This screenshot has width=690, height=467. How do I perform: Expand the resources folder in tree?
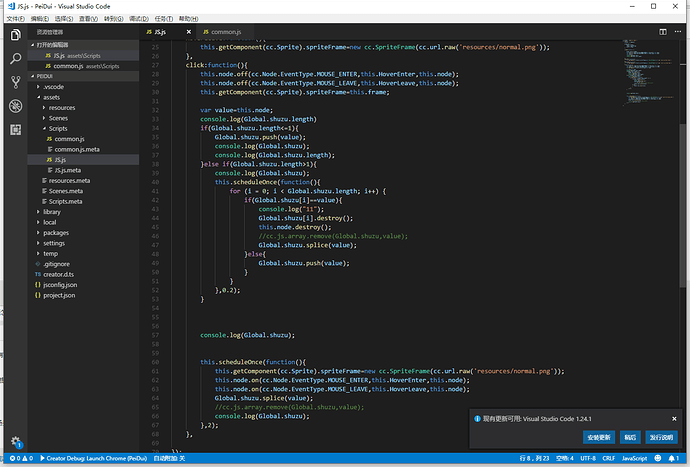pos(61,107)
